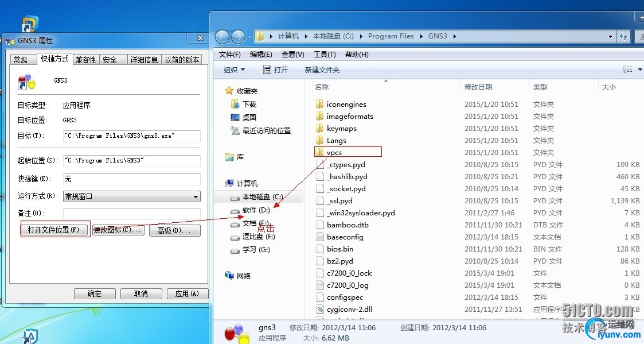Open the 文件(F) menu

[229, 55]
